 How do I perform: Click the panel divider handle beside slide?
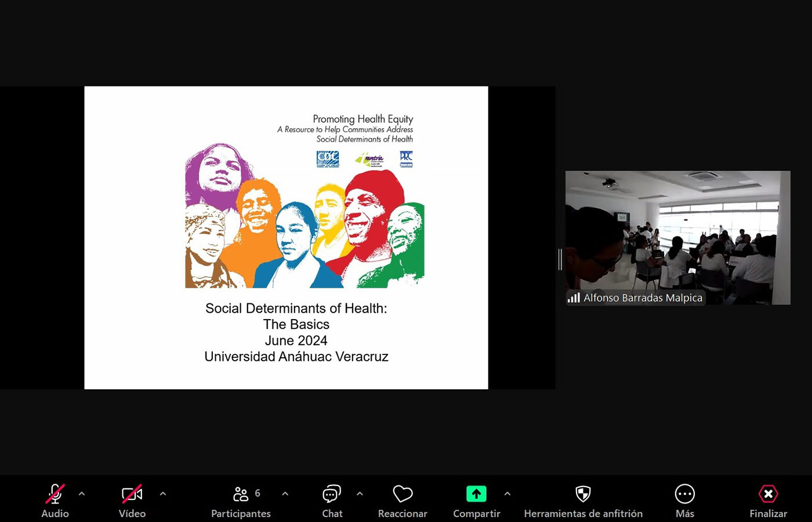pos(560,259)
